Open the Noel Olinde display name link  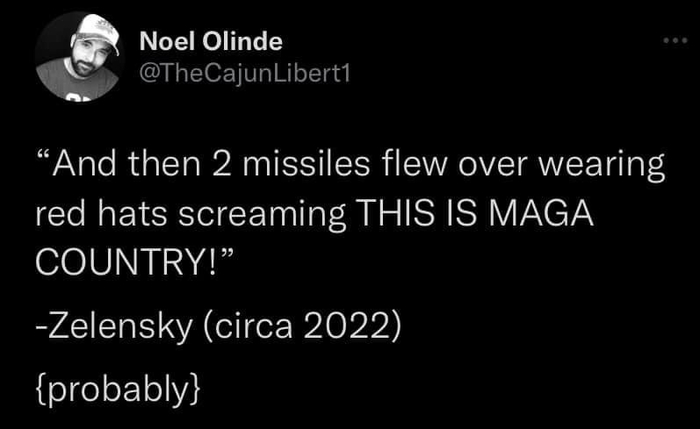pyautogui.click(x=211, y=42)
